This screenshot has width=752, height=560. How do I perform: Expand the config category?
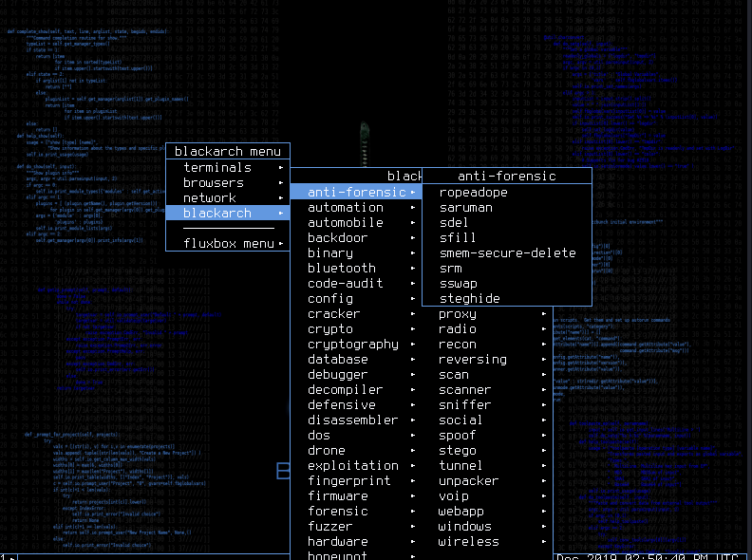point(356,299)
